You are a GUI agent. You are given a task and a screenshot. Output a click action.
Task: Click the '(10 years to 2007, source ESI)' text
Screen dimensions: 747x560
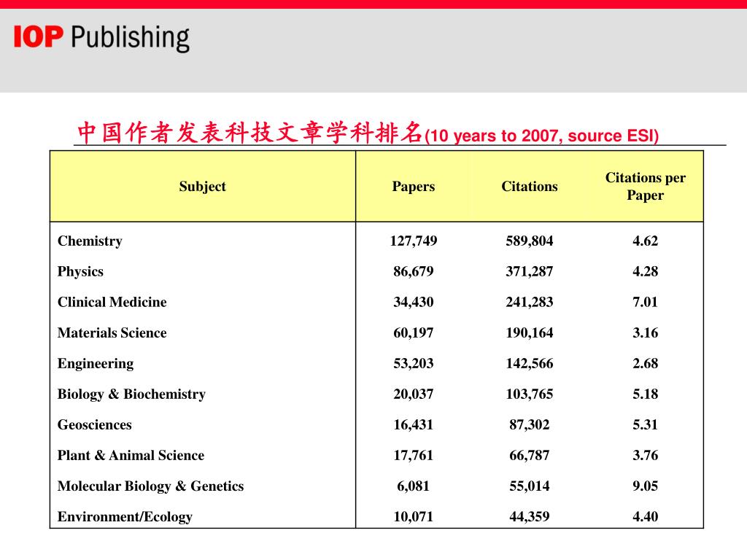tap(542, 136)
